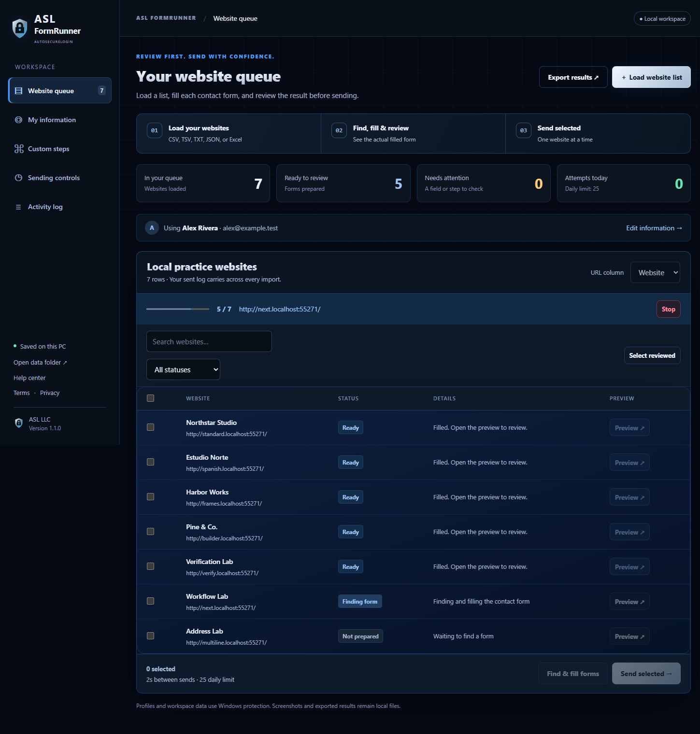This screenshot has width=700, height=734.
Task: Click the Alex Rivera avatar badge
Action: pyautogui.click(x=152, y=228)
